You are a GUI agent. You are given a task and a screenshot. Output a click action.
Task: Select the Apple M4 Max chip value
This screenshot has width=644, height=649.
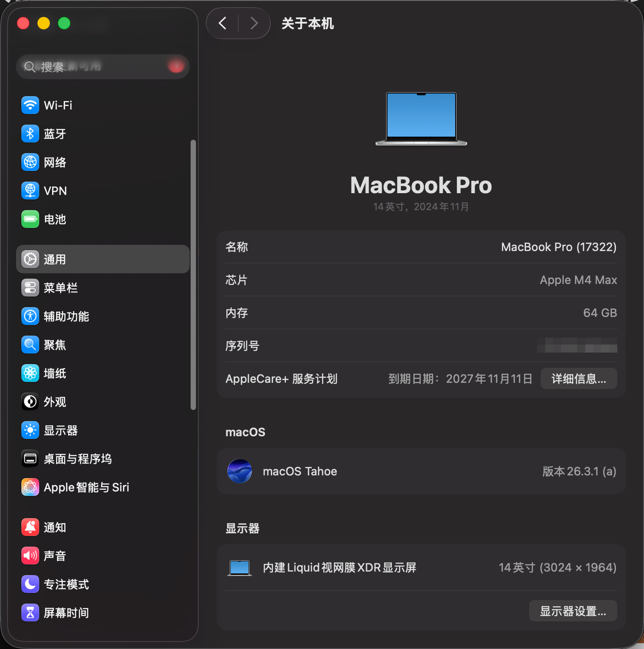pyautogui.click(x=578, y=280)
